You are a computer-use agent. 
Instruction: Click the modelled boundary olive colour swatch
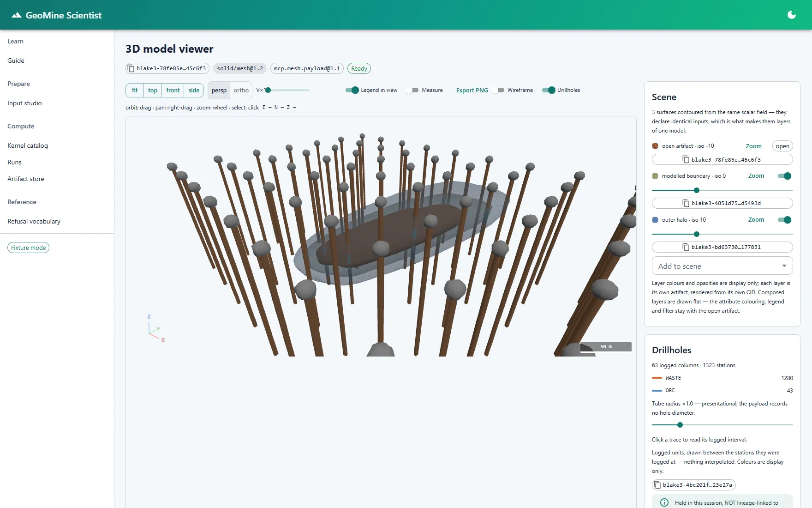655,176
